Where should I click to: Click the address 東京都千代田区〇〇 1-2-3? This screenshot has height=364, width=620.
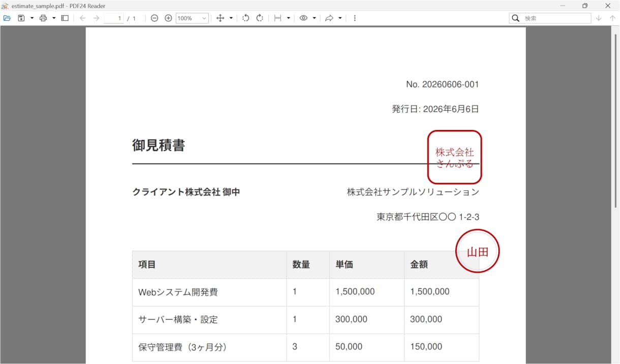(428, 217)
